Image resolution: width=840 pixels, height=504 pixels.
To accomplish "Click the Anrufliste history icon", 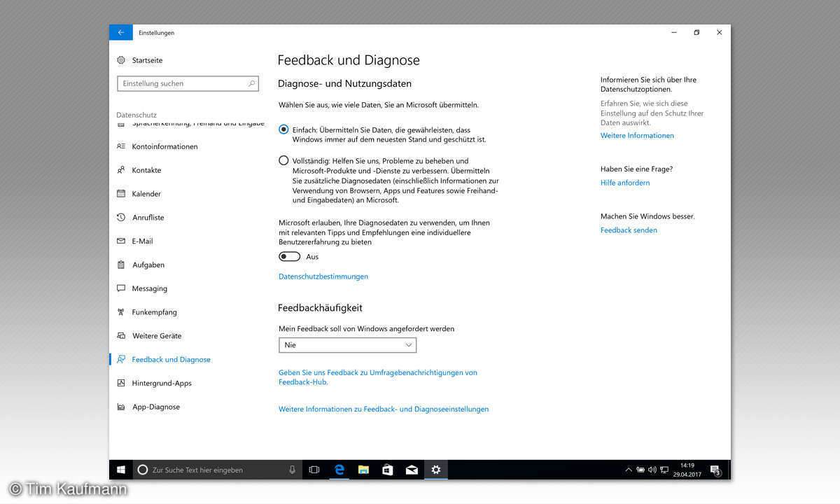I will pyautogui.click(x=121, y=218).
